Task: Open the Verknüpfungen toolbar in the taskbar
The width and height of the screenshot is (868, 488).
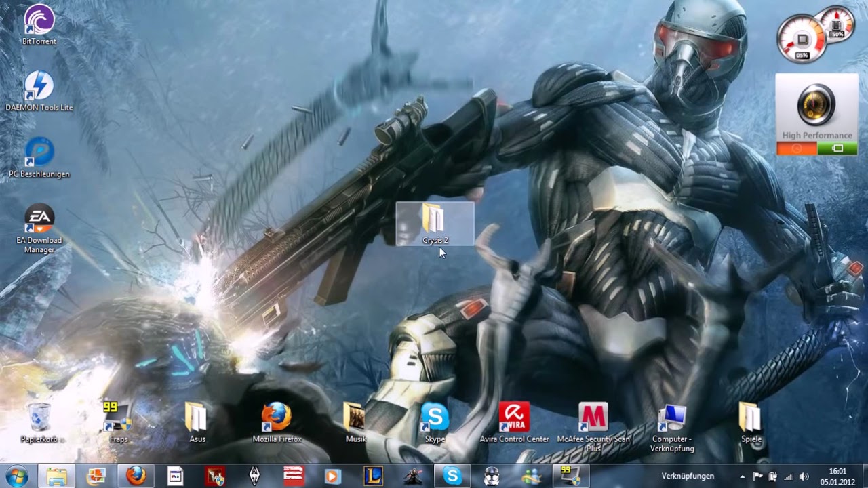Action: coord(688,476)
